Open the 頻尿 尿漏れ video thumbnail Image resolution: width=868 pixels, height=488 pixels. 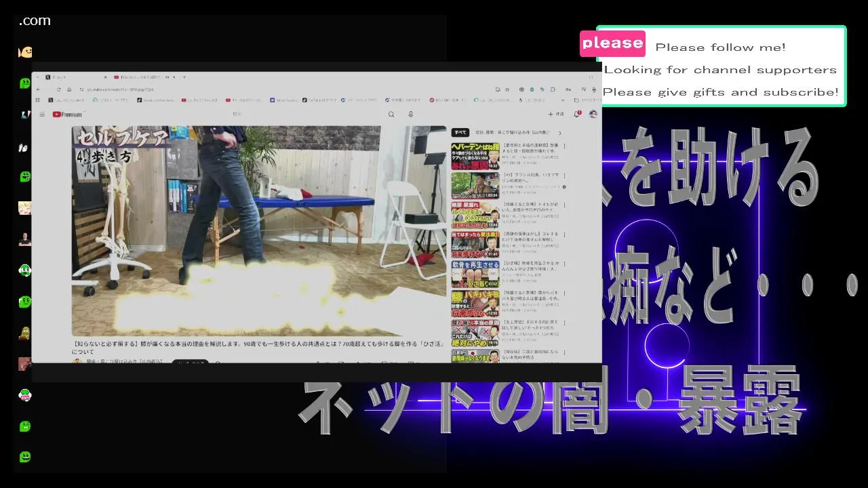pos(475,214)
